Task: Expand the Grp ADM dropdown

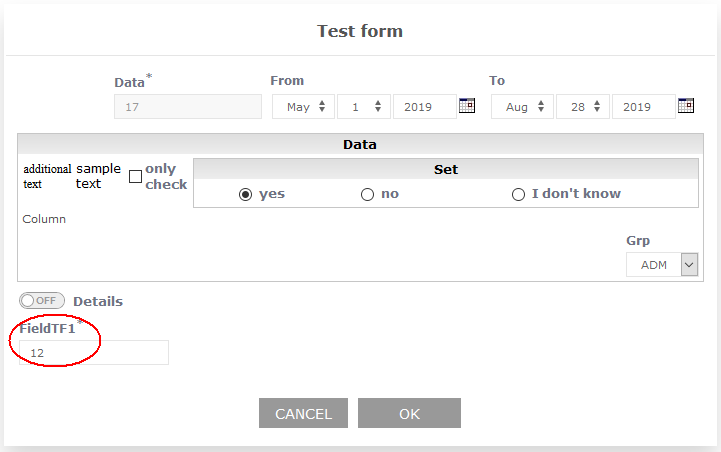Action: coord(661,265)
